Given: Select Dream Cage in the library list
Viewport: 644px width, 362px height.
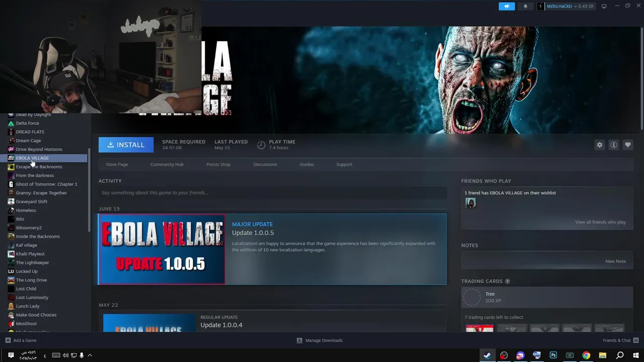Looking at the screenshot, I should point(28,141).
